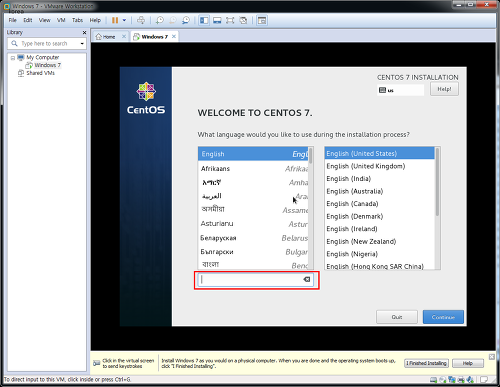Toggle the console view icon
Viewport: 500px width, 387px height.
[262, 20]
